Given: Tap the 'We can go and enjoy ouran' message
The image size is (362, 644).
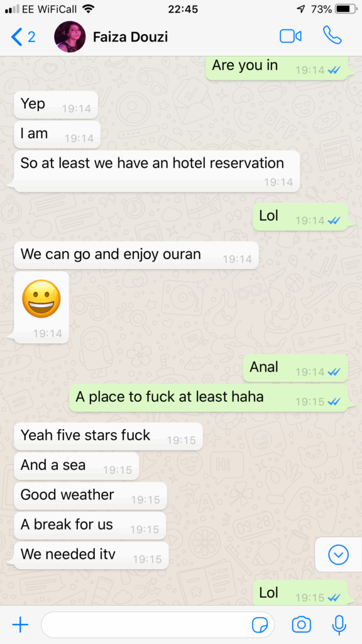Looking at the screenshot, I should pos(136,255).
